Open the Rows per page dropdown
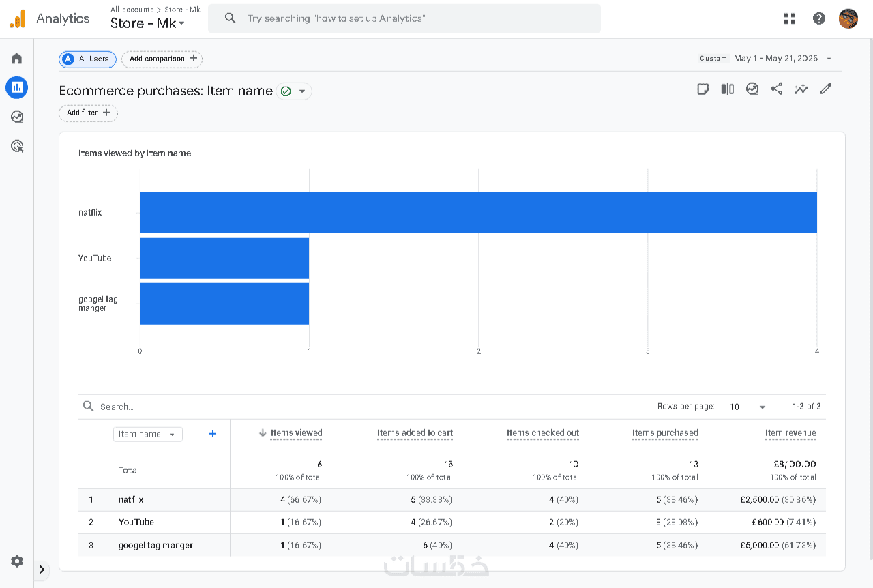 coord(748,407)
